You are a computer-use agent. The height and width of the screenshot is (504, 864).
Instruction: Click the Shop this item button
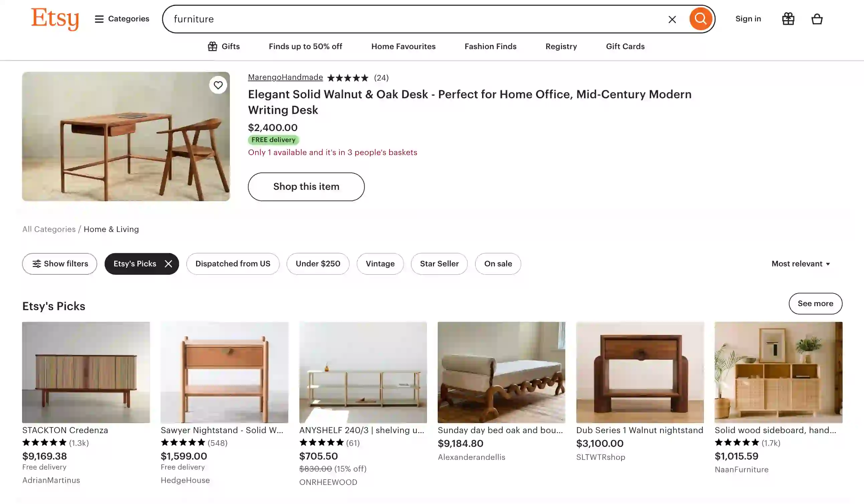pos(306,186)
